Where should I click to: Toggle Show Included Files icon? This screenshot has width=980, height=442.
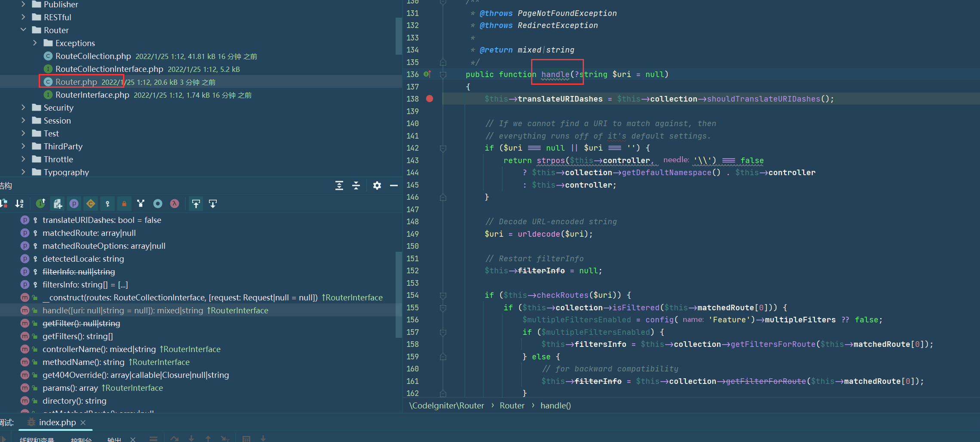[58, 204]
